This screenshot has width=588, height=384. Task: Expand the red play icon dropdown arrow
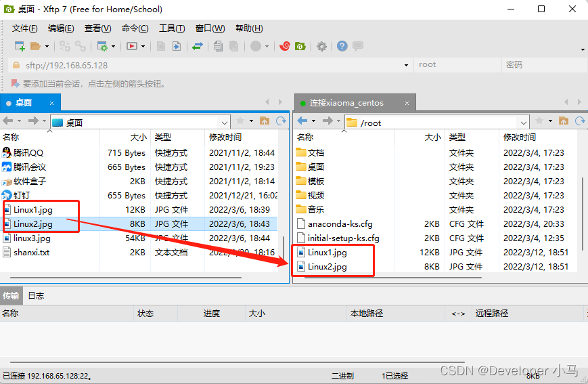(x=143, y=47)
